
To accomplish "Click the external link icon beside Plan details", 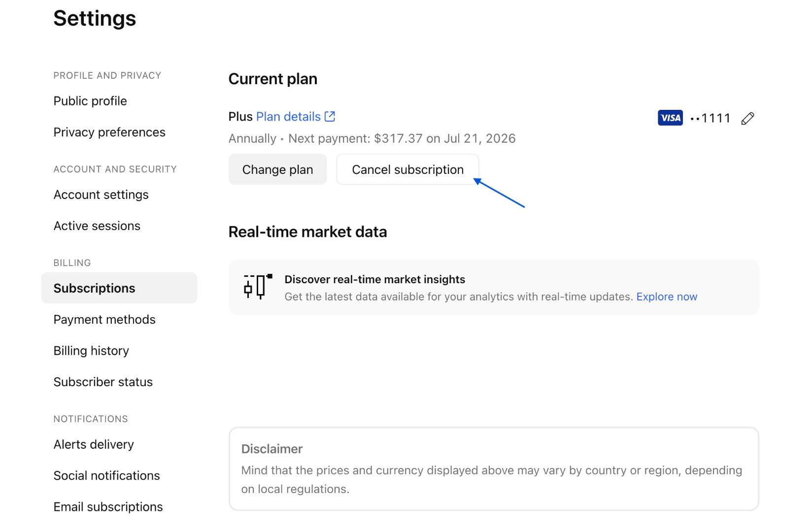I will 330,116.
